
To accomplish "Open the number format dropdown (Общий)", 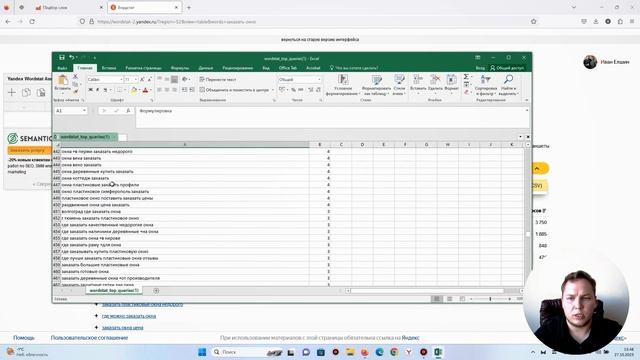I will (319, 79).
